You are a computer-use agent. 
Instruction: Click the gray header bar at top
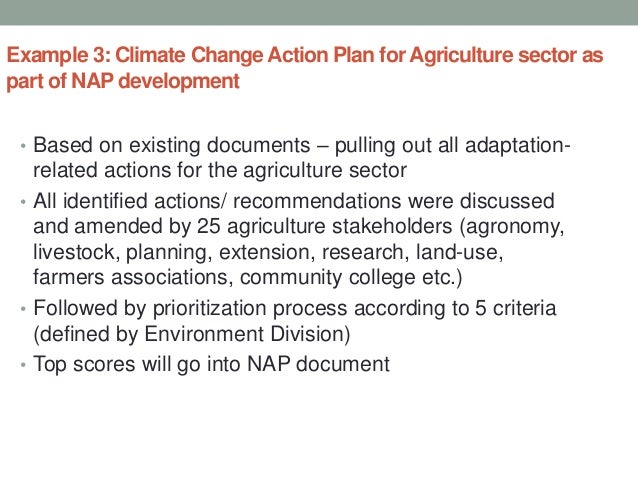coord(319,12)
